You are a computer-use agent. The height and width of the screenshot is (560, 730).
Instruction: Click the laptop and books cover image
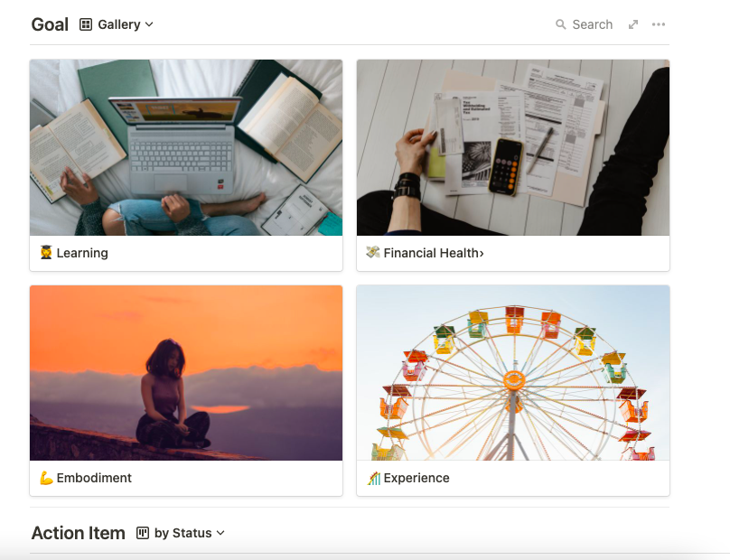pos(186,147)
